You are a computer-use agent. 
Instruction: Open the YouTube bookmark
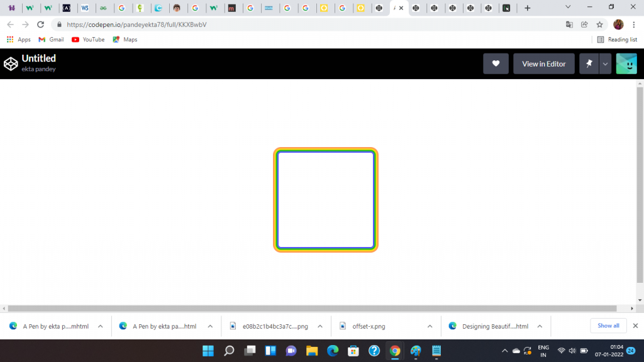pyautogui.click(x=87, y=40)
